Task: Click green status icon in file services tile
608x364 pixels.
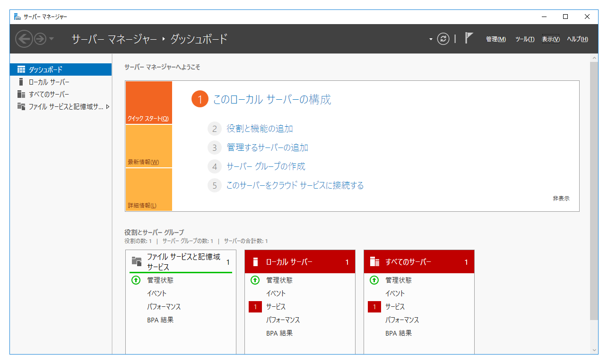Action: click(x=136, y=280)
